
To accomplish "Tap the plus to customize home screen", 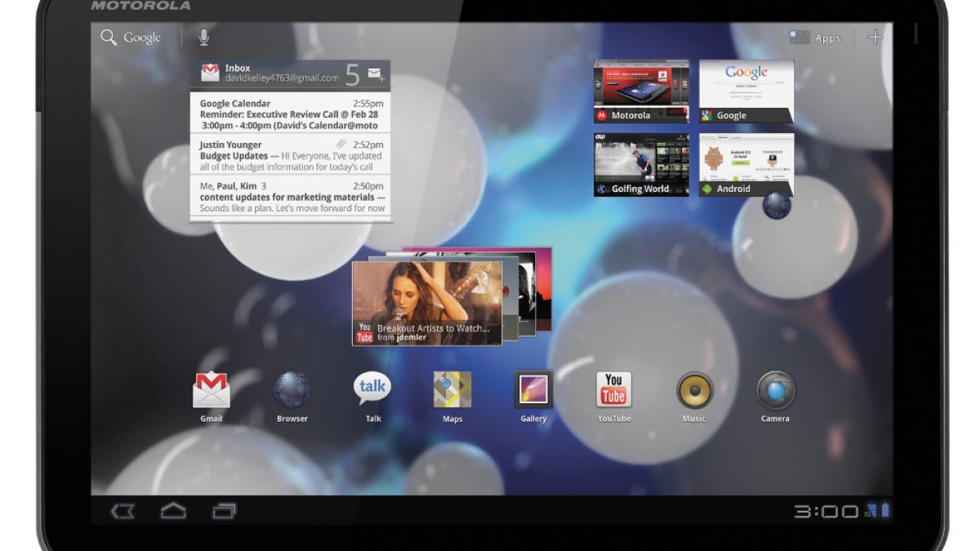I will [875, 38].
